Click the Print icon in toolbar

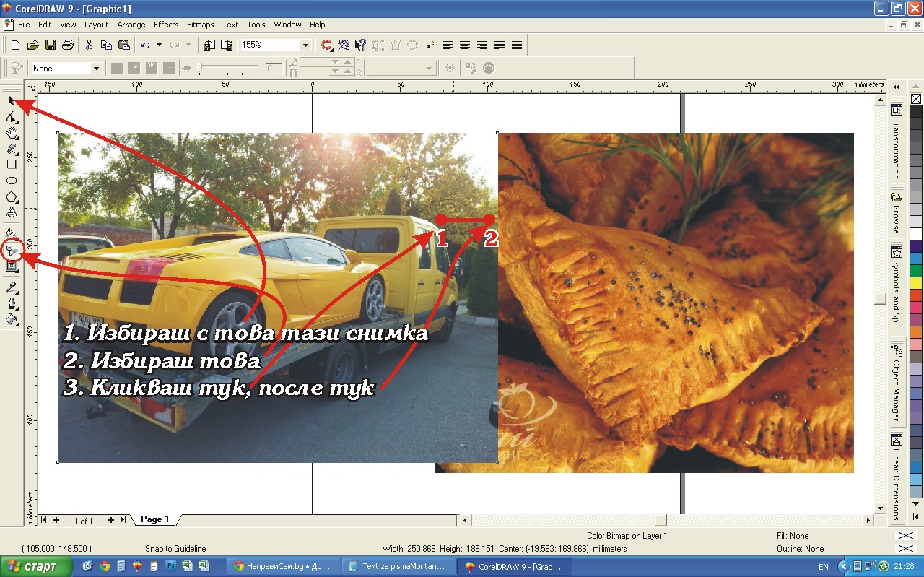click(68, 45)
